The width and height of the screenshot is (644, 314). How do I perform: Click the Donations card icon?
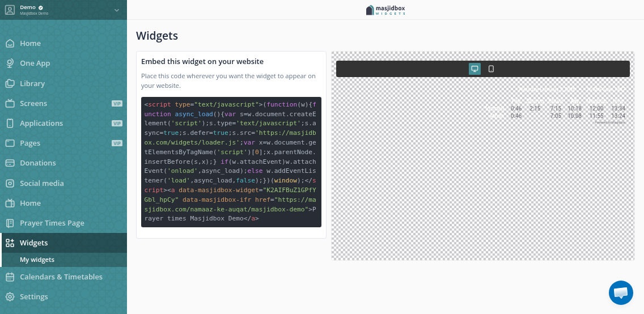[x=10, y=163]
